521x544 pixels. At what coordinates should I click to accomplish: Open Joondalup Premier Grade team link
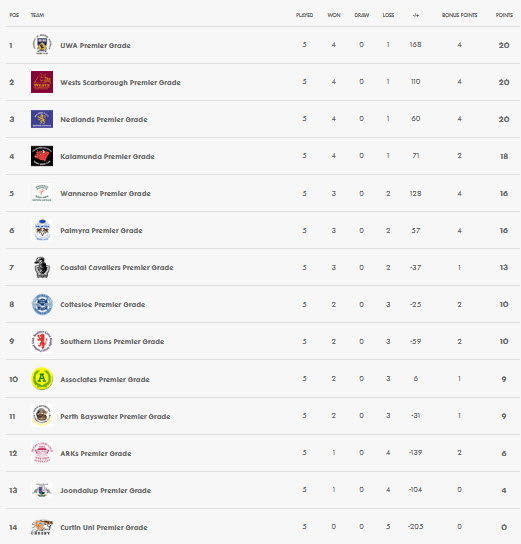coord(105,491)
